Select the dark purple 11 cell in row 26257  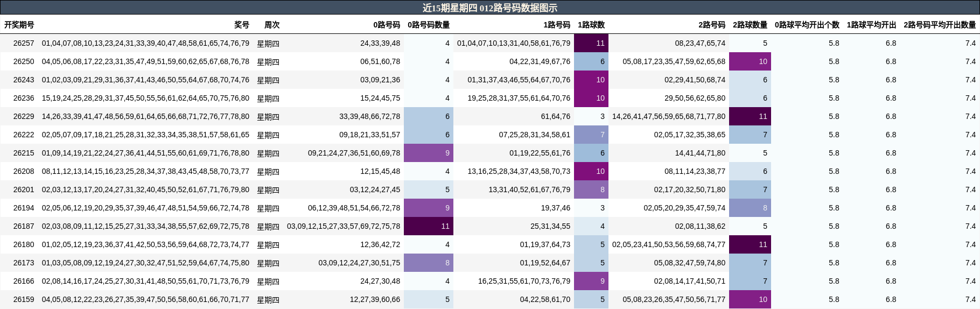click(591, 43)
